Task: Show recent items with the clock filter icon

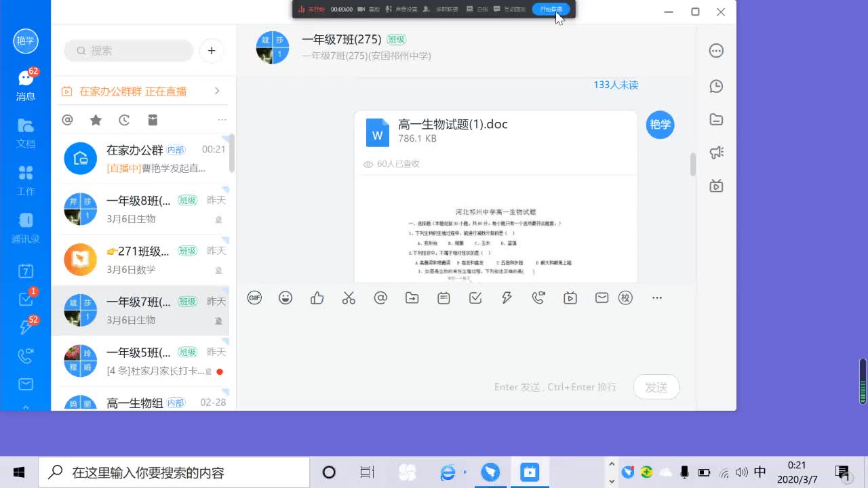Action: pyautogui.click(x=124, y=120)
